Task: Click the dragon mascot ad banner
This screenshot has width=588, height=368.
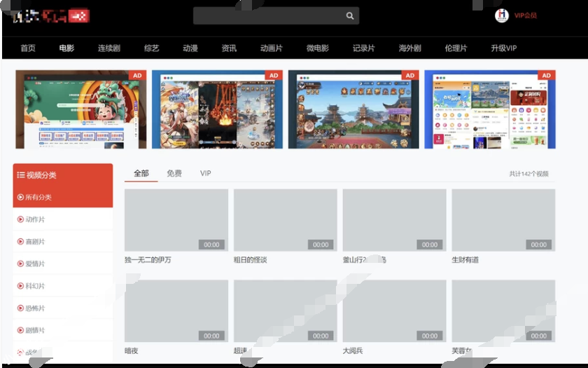Action: tap(81, 109)
